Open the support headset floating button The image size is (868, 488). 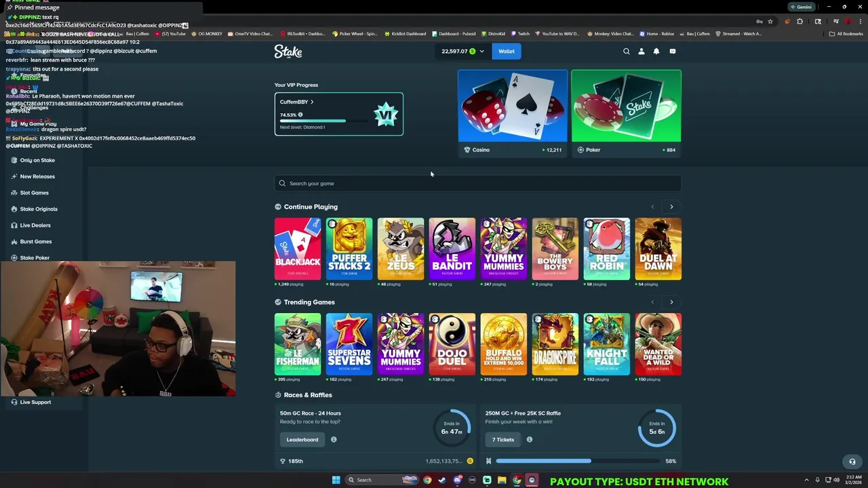(x=852, y=462)
